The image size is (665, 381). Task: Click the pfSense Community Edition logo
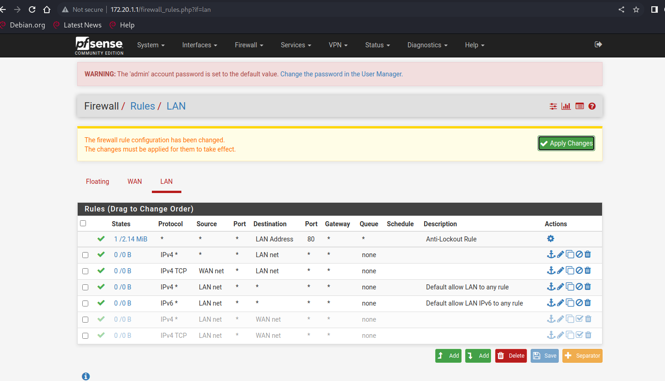[99, 45]
